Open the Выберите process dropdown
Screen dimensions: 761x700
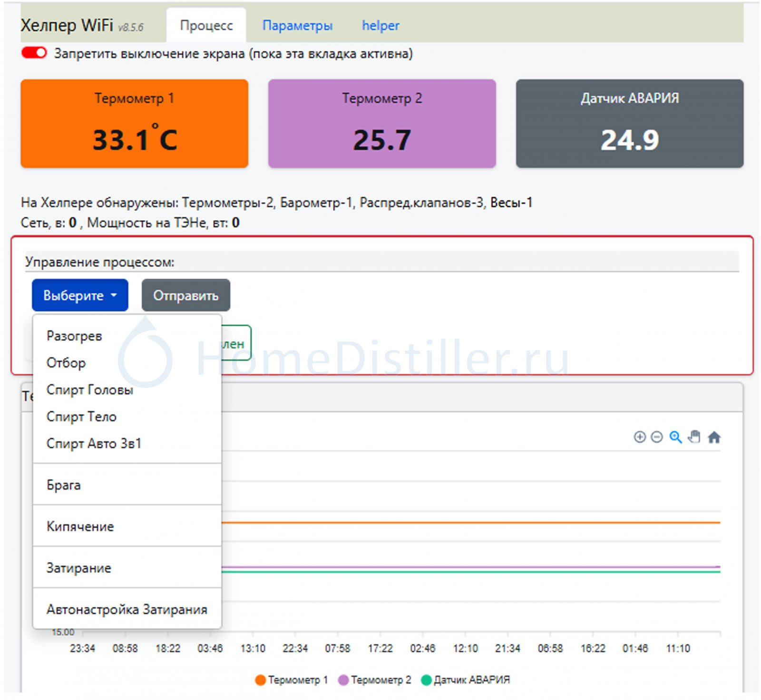tap(80, 295)
